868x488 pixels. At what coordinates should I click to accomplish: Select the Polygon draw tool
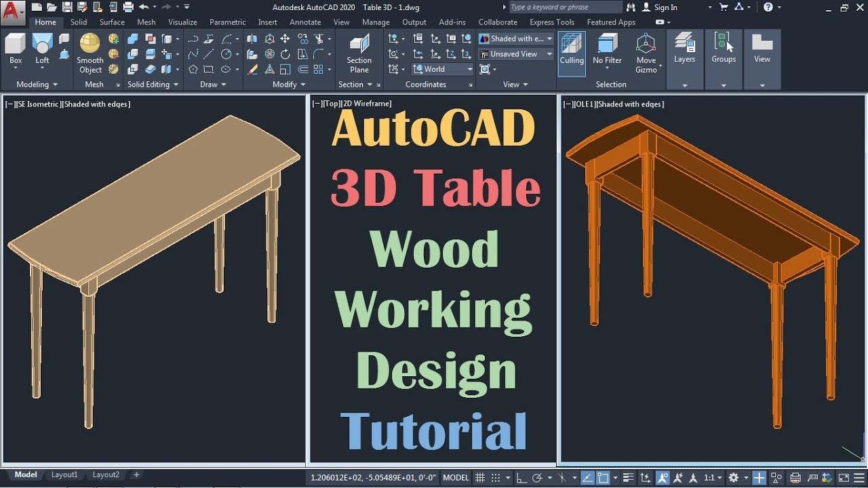(x=193, y=69)
